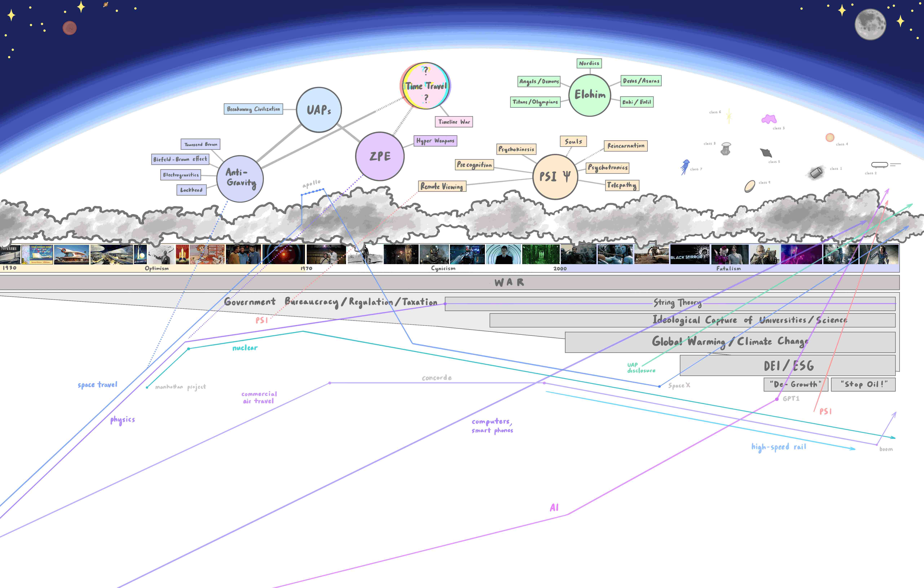The image size is (924, 588).
Task: Select the blue jellyfish class 7 UAP icon
Action: click(x=685, y=167)
